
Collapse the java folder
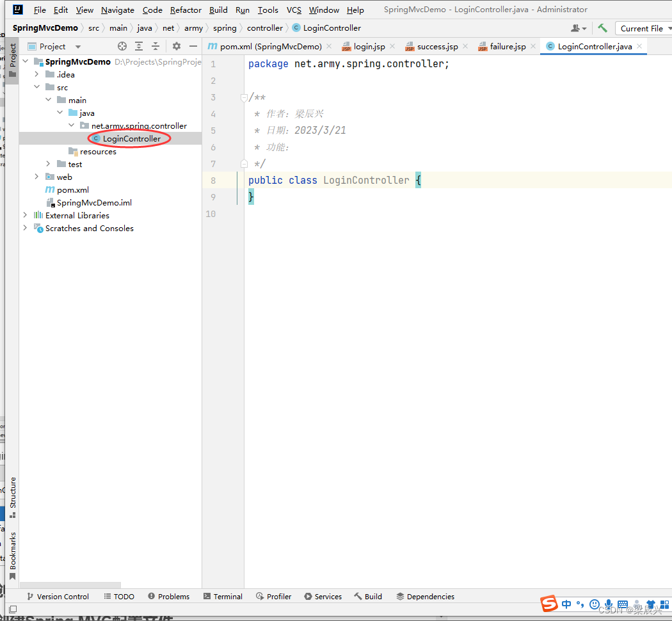[60, 113]
